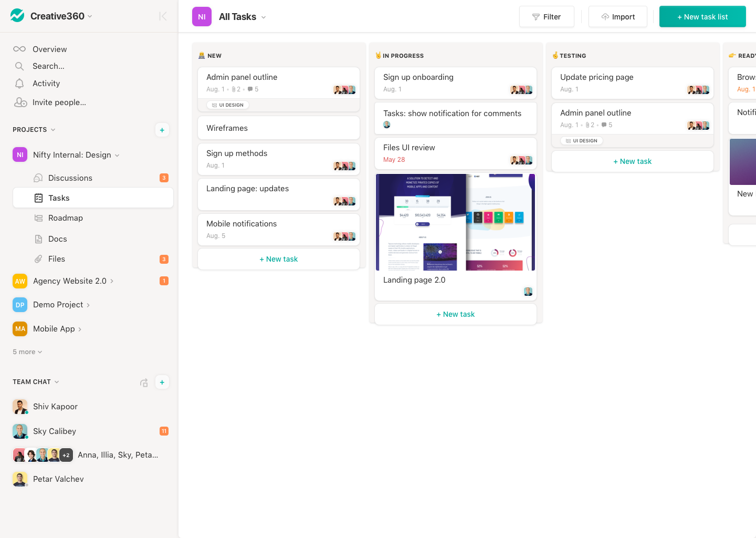
Task: Add new task in TESTING column
Action: click(x=633, y=161)
